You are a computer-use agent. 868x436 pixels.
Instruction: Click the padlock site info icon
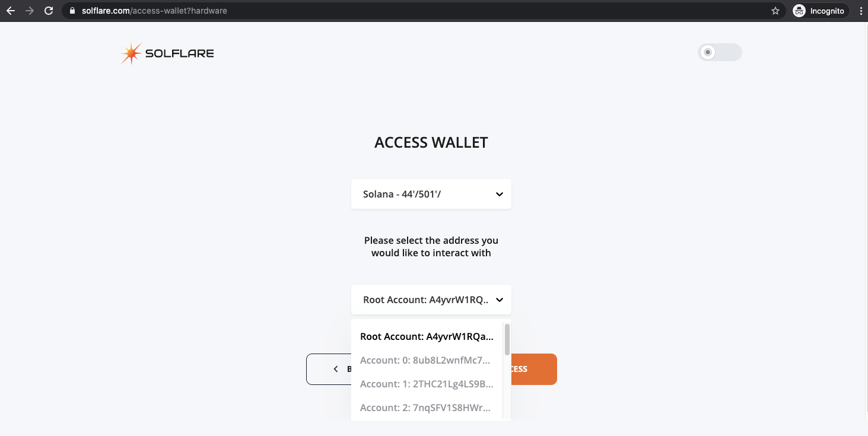point(72,11)
